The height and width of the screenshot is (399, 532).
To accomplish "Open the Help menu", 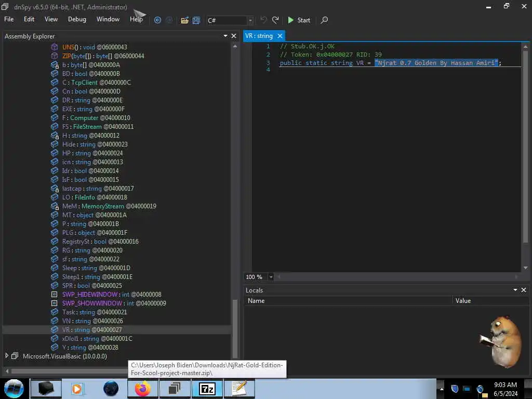I will [136, 19].
